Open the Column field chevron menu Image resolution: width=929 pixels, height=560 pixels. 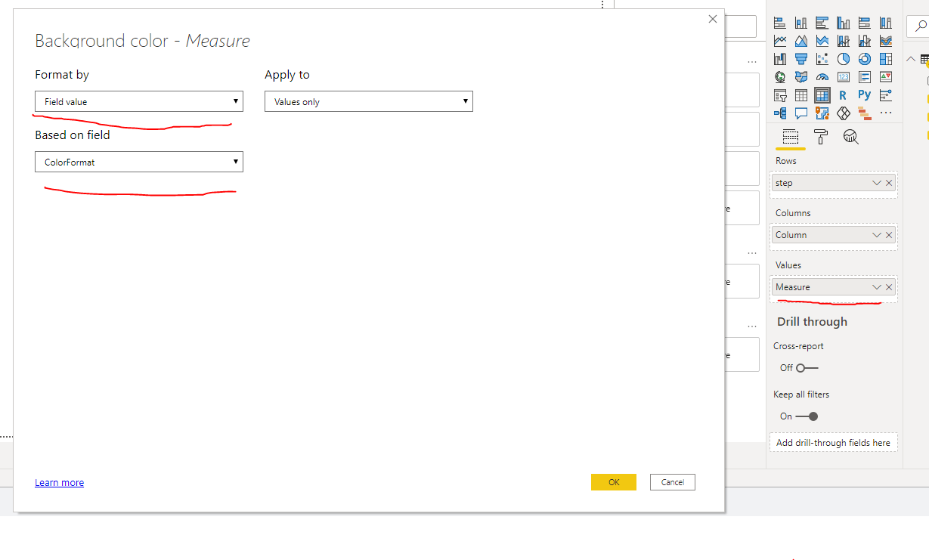click(x=877, y=235)
